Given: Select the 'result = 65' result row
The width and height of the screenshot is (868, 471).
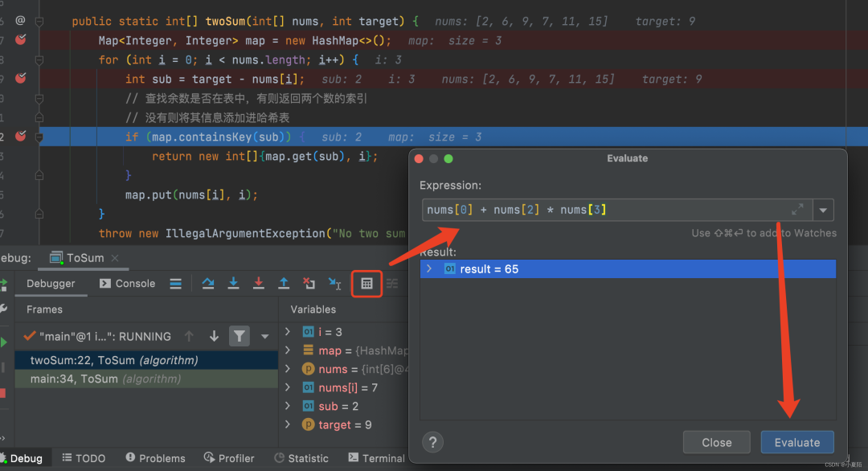Looking at the screenshot, I should click(628, 268).
